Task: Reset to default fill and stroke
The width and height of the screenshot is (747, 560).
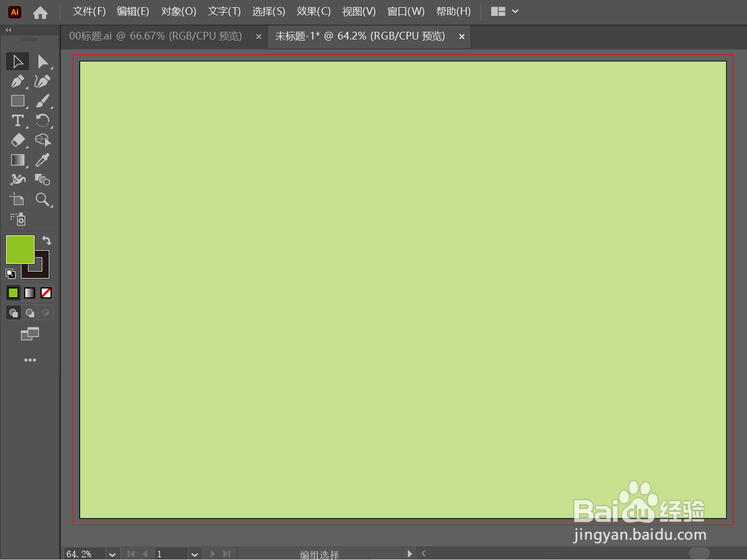Action: [10, 273]
